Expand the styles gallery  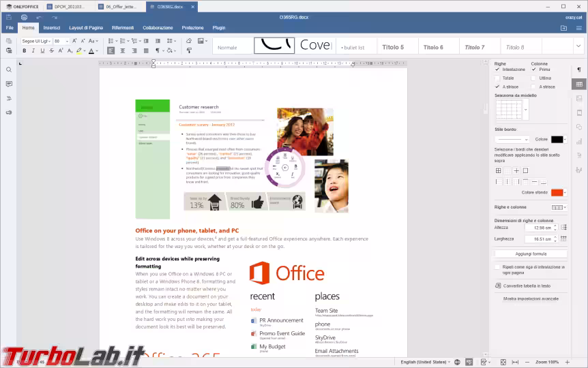click(578, 46)
